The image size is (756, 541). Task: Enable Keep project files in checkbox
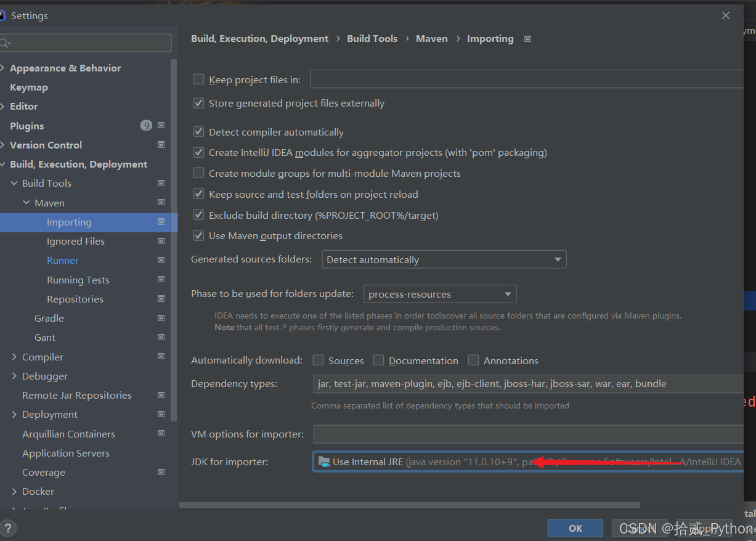tap(198, 79)
